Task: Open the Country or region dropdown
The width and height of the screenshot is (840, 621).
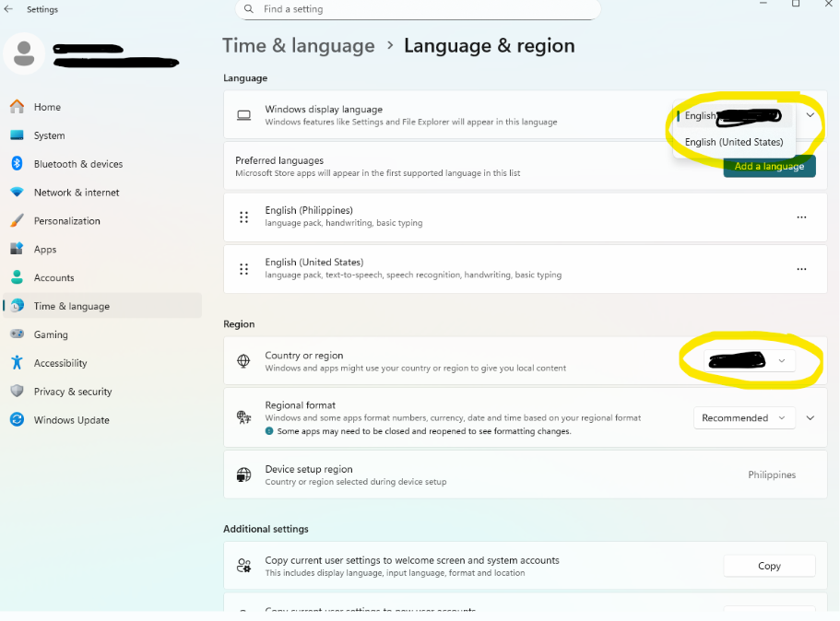Action: (749, 361)
